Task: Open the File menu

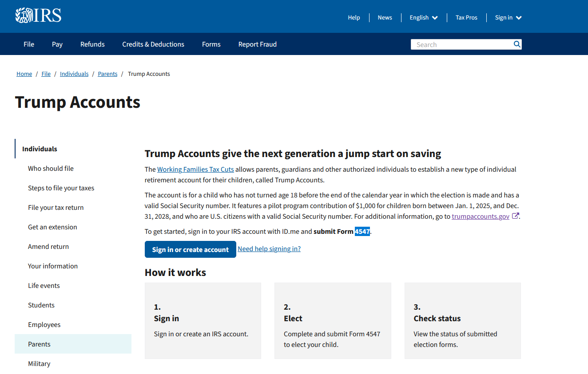Action: [29, 44]
